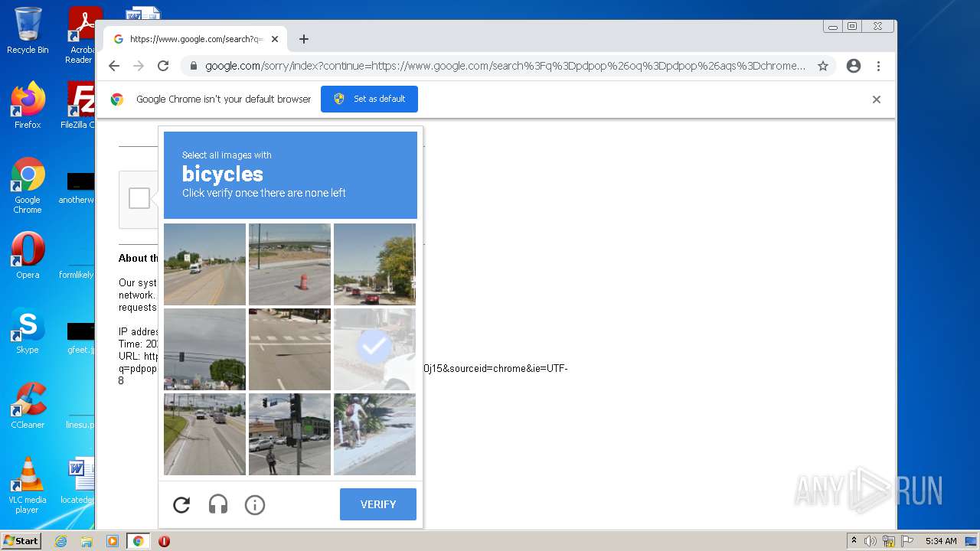Close the google.com search tab

click(275, 39)
